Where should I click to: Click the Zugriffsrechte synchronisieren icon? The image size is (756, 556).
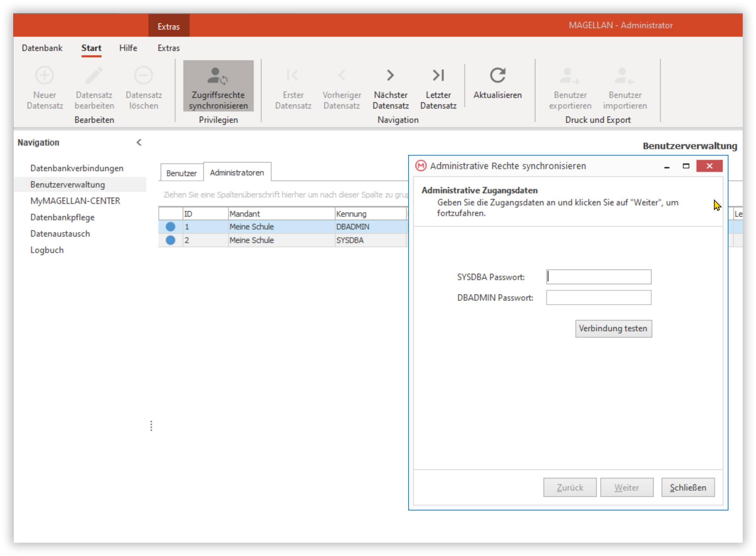pyautogui.click(x=218, y=76)
